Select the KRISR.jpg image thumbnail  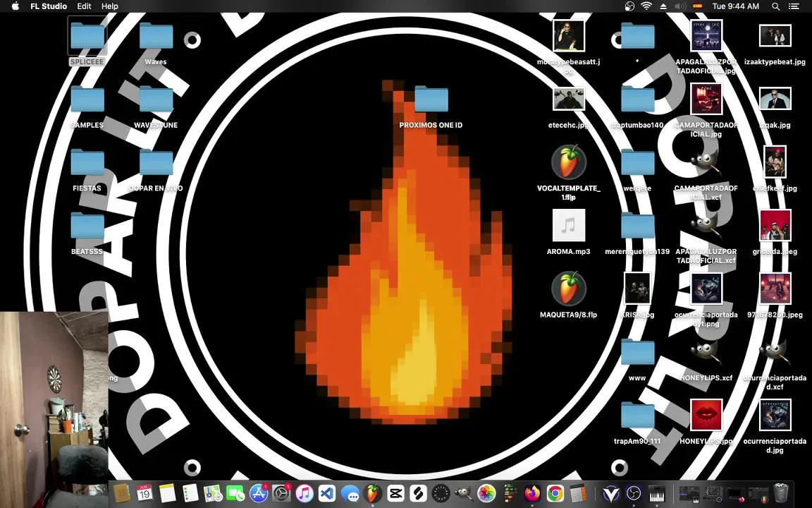637,289
